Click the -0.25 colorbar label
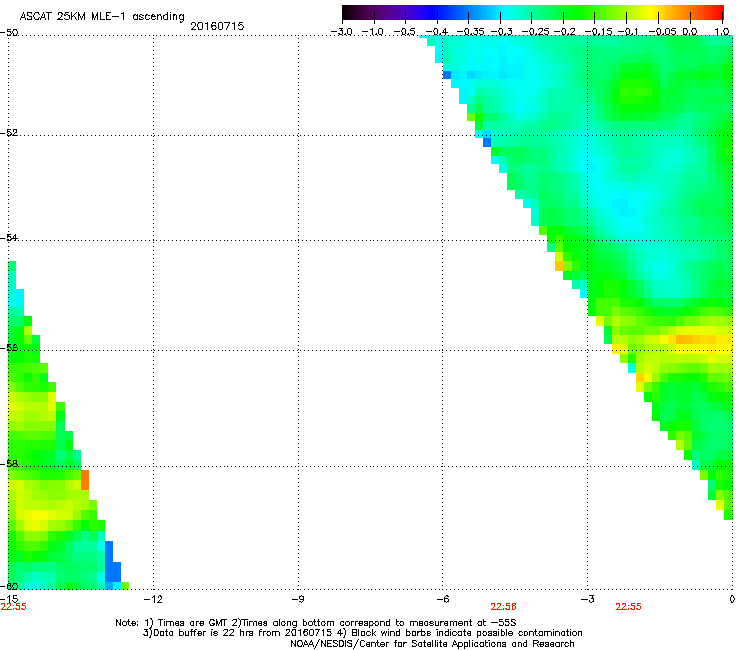The height and width of the screenshot is (650, 740). [536, 32]
